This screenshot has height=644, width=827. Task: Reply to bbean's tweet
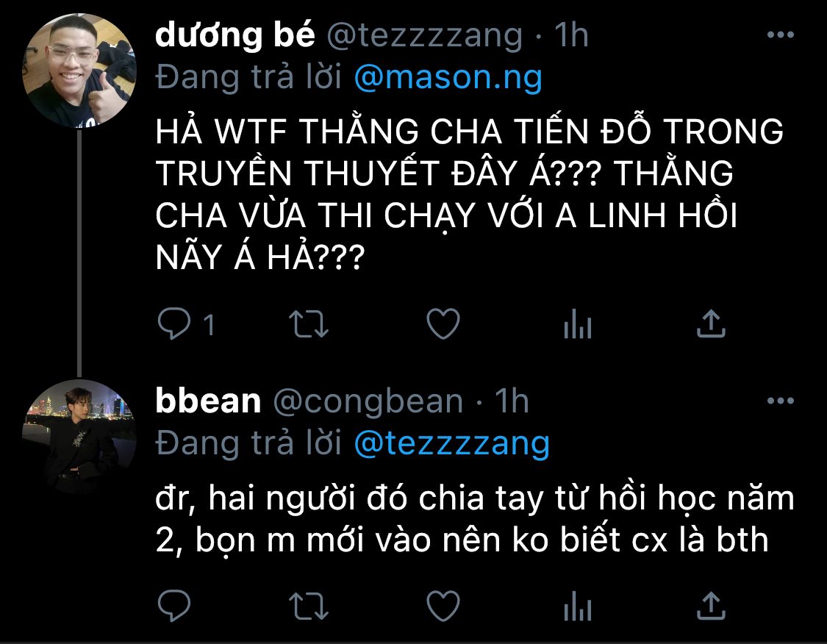click(174, 605)
